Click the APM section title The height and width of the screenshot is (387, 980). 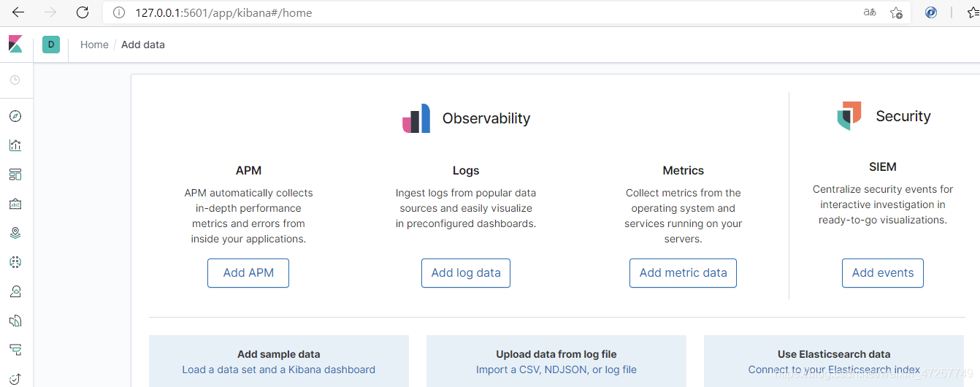pyautogui.click(x=248, y=170)
